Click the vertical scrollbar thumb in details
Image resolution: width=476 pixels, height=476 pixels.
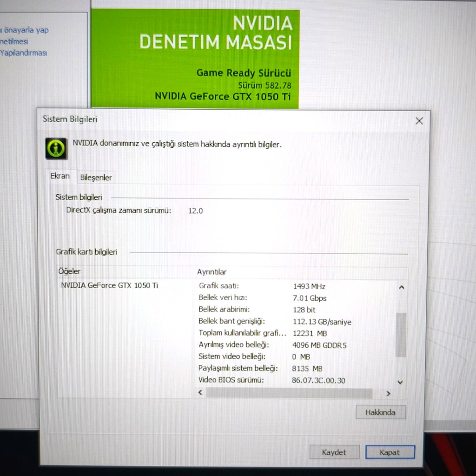(401, 335)
